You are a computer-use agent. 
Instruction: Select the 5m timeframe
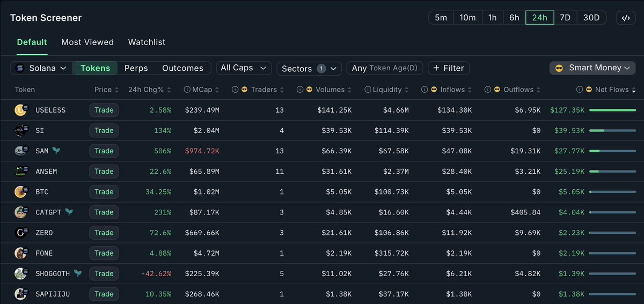(x=441, y=18)
